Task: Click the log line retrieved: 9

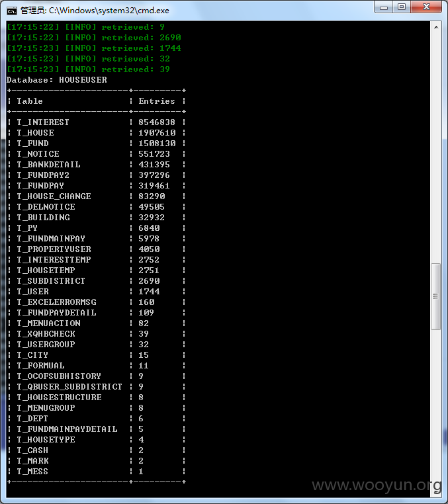Action: coord(86,27)
